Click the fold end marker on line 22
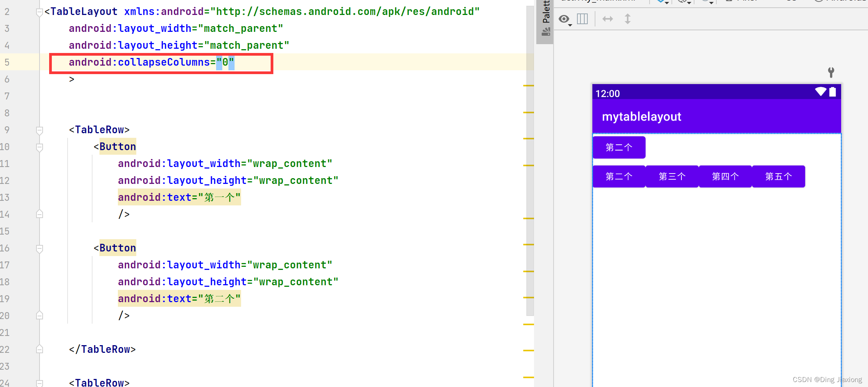This screenshot has height=387, width=868. 39,349
